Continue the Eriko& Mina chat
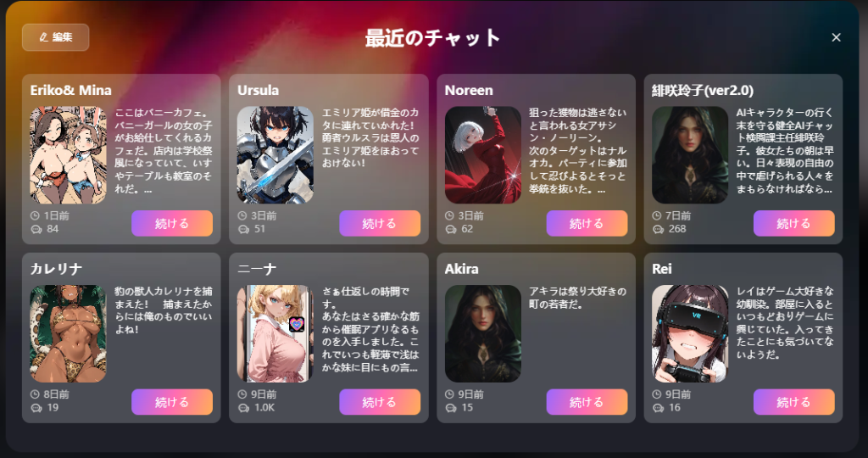 172,223
